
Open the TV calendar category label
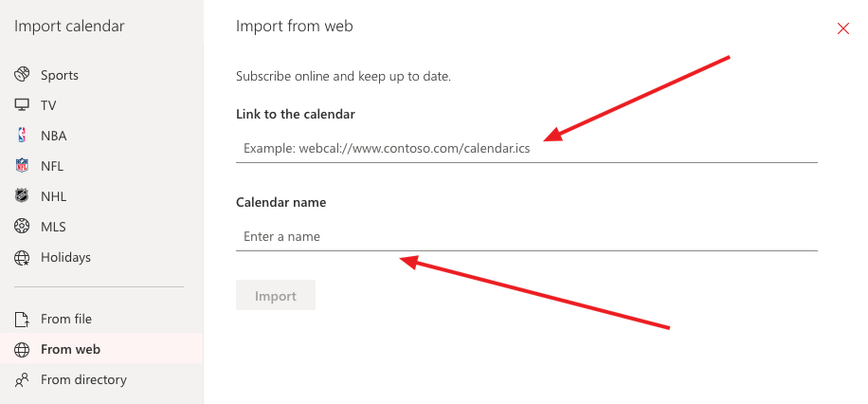pyautogui.click(x=48, y=105)
